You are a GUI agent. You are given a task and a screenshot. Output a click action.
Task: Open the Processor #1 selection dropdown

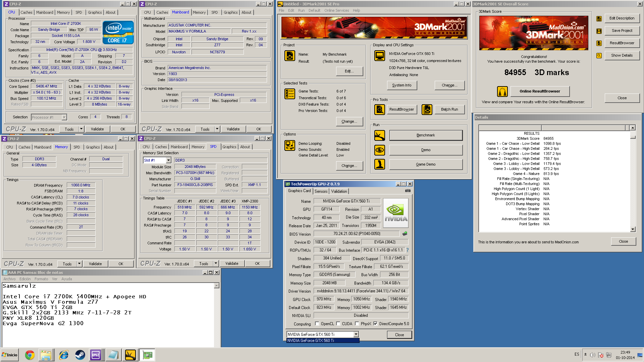(64, 117)
